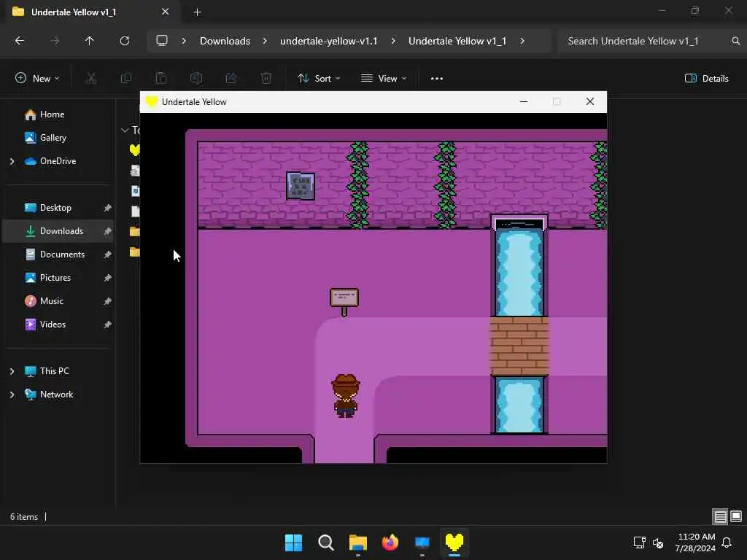Click the search magnifier in Explorer
747x560 pixels.
pyautogui.click(x=735, y=41)
